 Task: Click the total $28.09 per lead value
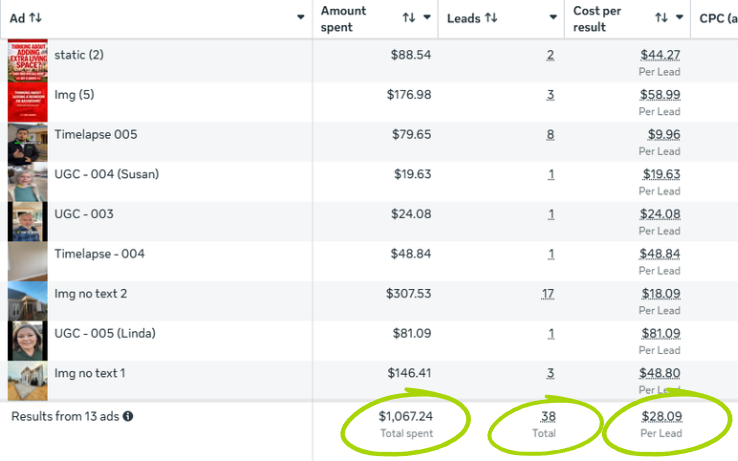coord(661,416)
